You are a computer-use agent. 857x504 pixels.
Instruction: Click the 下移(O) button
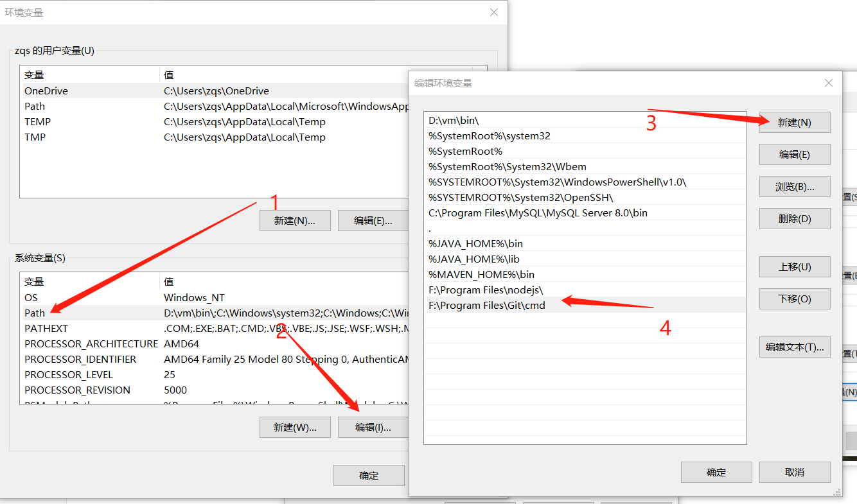[795, 299]
